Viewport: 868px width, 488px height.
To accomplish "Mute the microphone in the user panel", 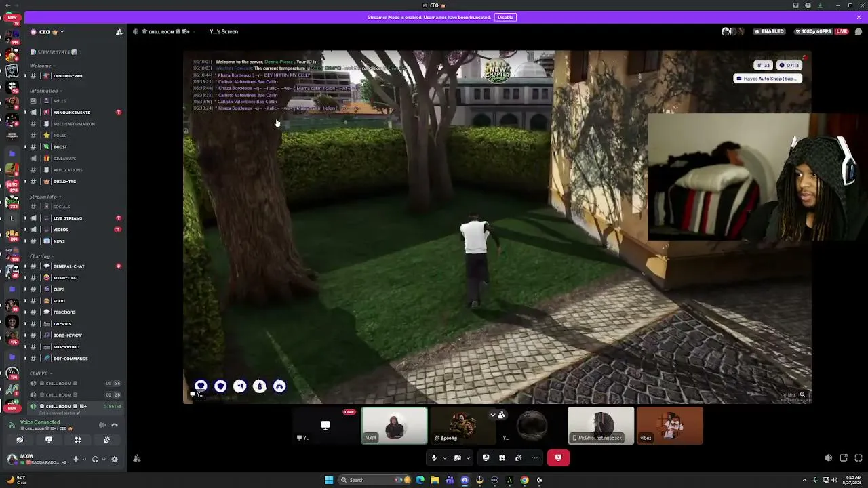I will click(x=76, y=459).
